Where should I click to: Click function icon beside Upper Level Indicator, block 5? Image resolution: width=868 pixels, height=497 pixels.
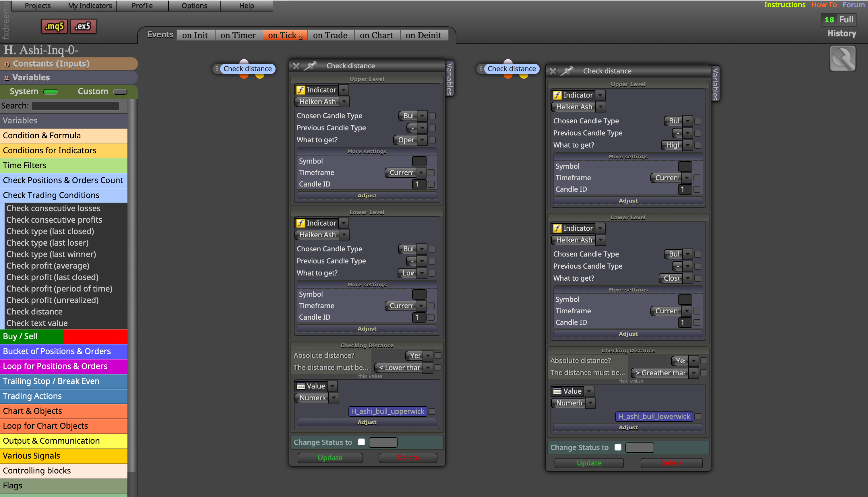[301, 90]
